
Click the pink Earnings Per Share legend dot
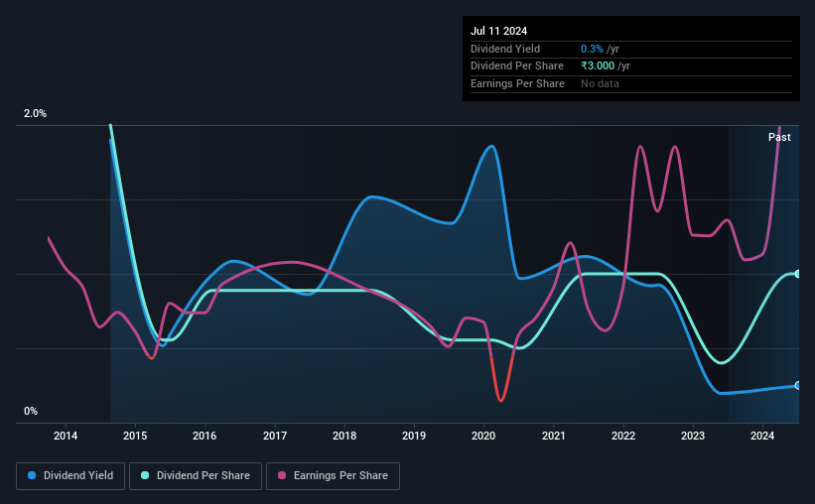pos(282,475)
